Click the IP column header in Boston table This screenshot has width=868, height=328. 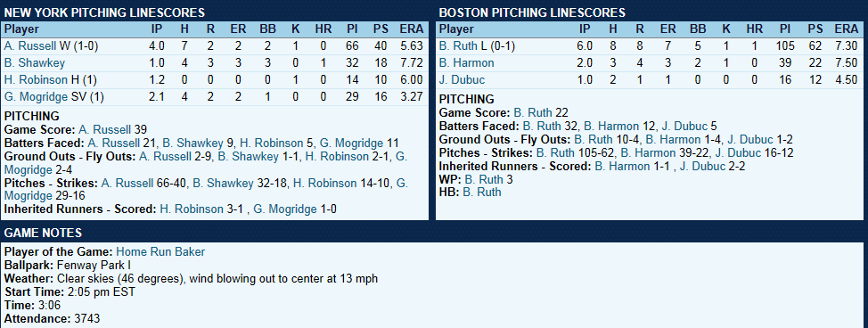click(585, 29)
